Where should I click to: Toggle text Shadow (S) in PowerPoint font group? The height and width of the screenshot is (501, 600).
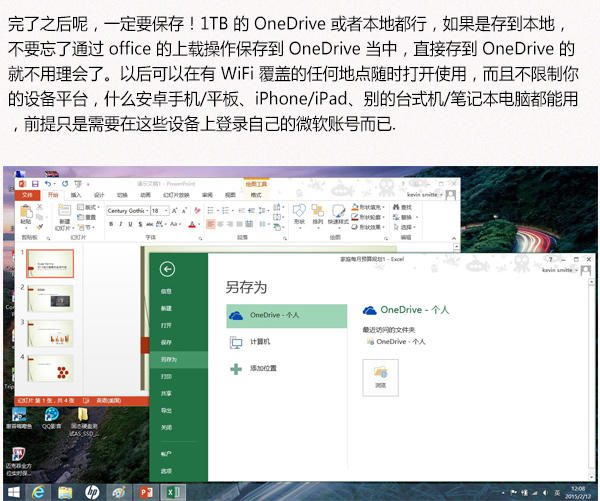coord(140,224)
